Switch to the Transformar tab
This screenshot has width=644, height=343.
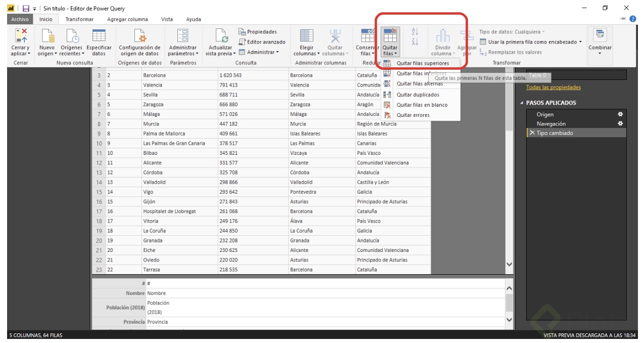click(79, 19)
